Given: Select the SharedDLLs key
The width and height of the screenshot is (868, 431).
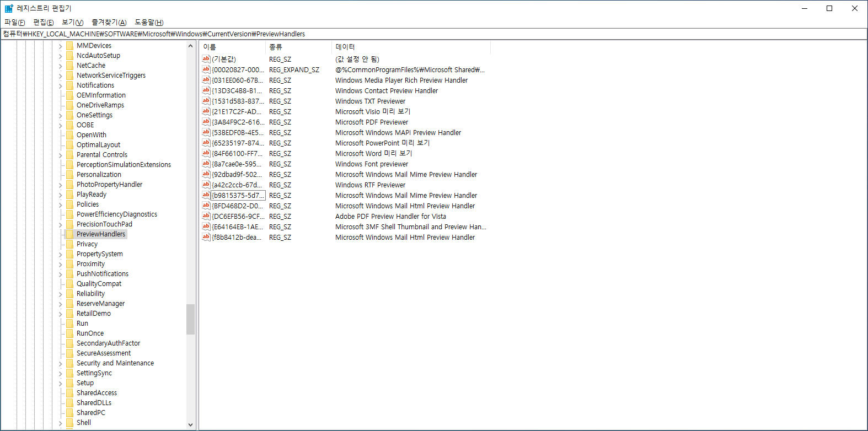Looking at the screenshot, I should tap(94, 403).
